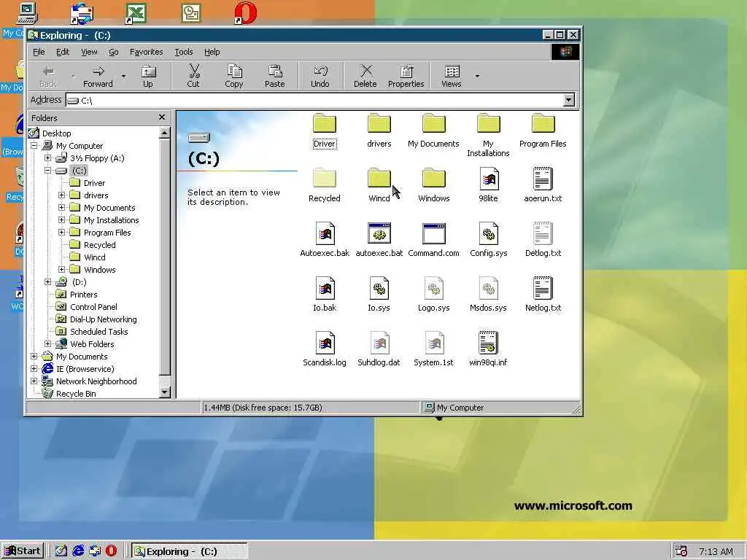Open the Views dropdown arrow

[x=477, y=76]
